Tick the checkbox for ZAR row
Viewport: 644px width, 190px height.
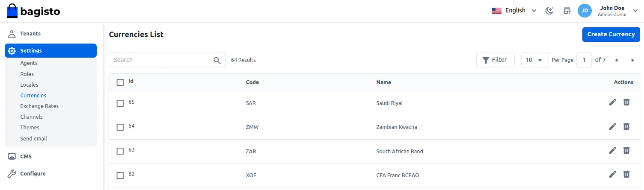coord(120,151)
